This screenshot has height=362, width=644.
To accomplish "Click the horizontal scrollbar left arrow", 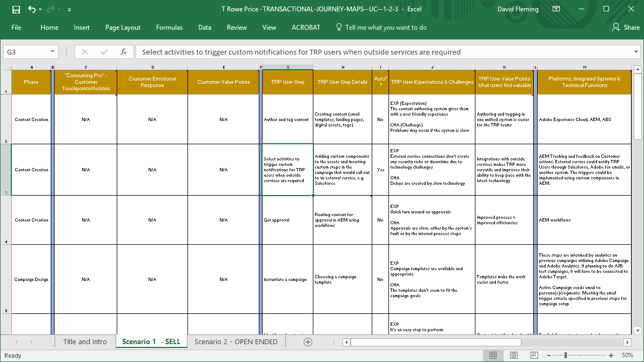I will click(347, 342).
